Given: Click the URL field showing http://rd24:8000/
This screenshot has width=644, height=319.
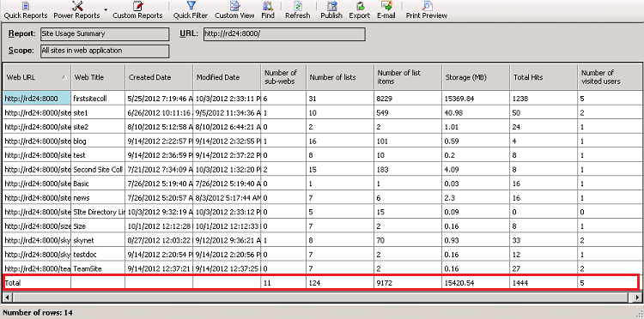Looking at the screenshot, I should (284, 34).
